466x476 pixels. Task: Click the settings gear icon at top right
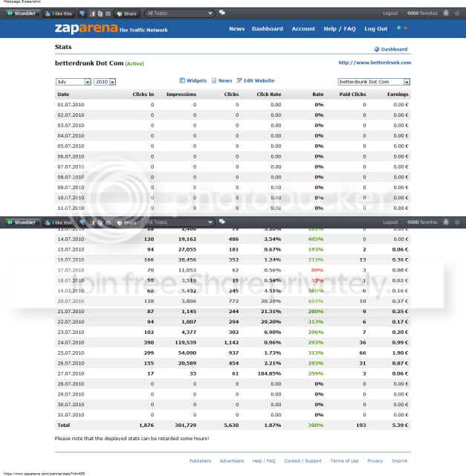pos(457,13)
